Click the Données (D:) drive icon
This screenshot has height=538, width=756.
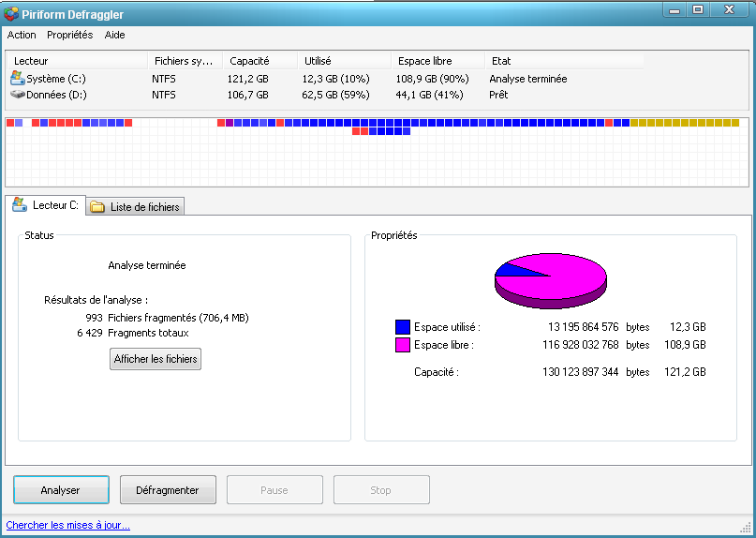pos(18,94)
